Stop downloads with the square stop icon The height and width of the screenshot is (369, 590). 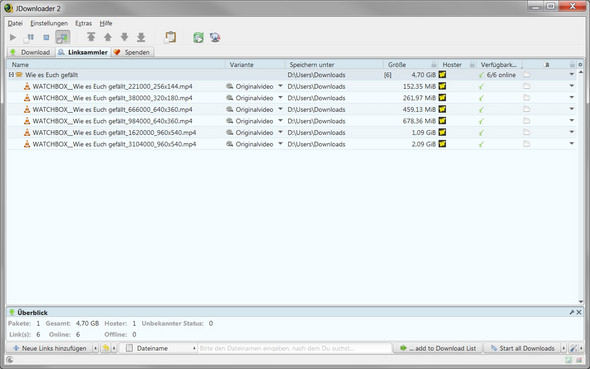[46, 37]
